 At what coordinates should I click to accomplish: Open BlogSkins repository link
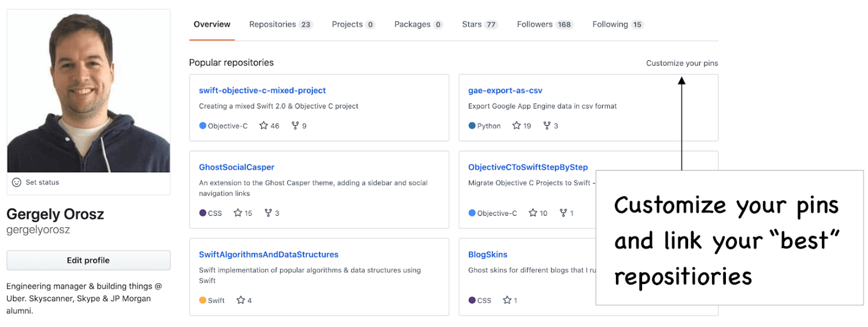coord(488,254)
